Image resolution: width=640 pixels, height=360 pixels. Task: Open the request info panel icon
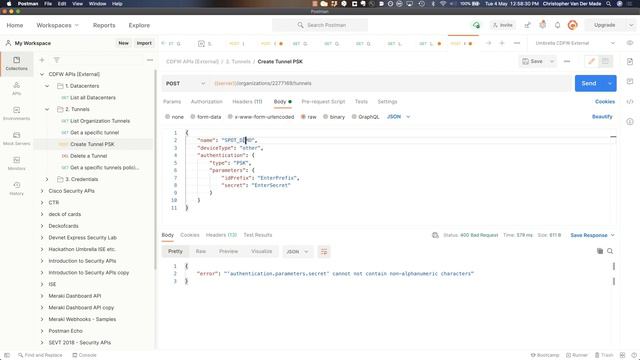(630, 122)
